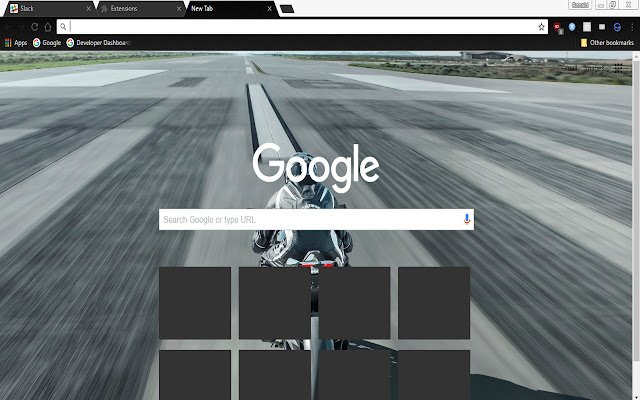Click the magnifier icon in the address bar
Viewport: 640px width, 400px height.
(x=63, y=27)
